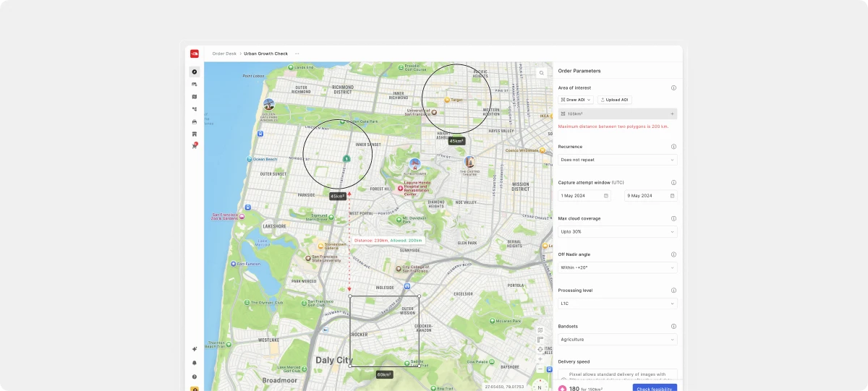Click info icon beside Max cloud coverage
Viewport: 868px width, 391px height.
pyautogui.click(x=673, y=218)
